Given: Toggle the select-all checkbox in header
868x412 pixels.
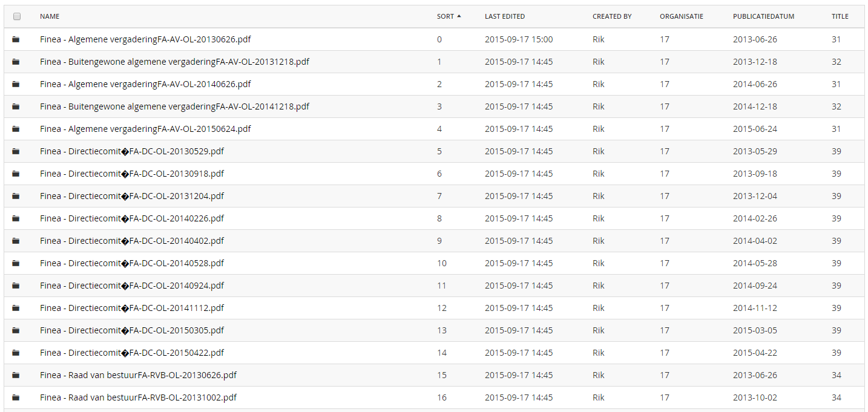Looking at the screenshot, I should (x=17, y=16).
